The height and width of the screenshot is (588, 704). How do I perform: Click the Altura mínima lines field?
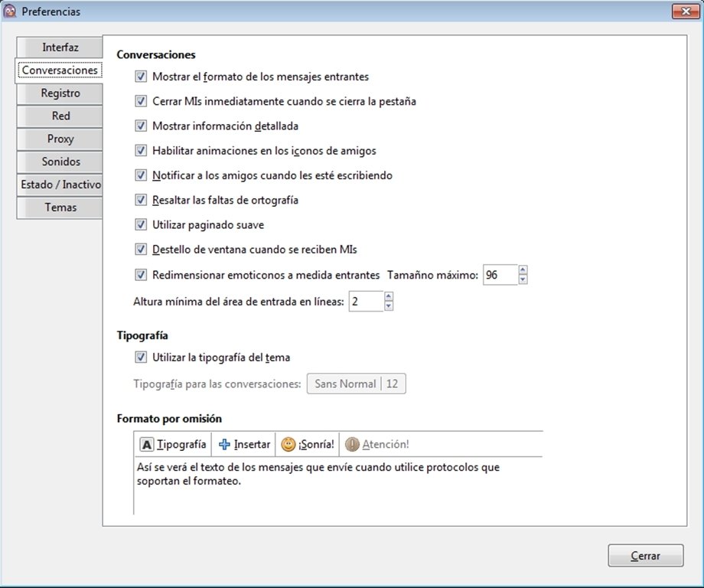tap(367, 302)
